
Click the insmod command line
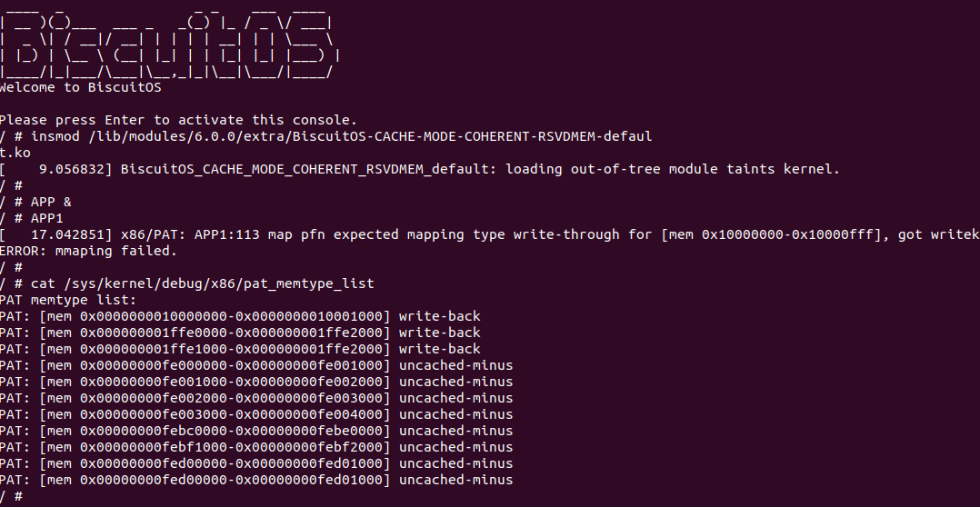pyautogui.click(x=327, y=136)
